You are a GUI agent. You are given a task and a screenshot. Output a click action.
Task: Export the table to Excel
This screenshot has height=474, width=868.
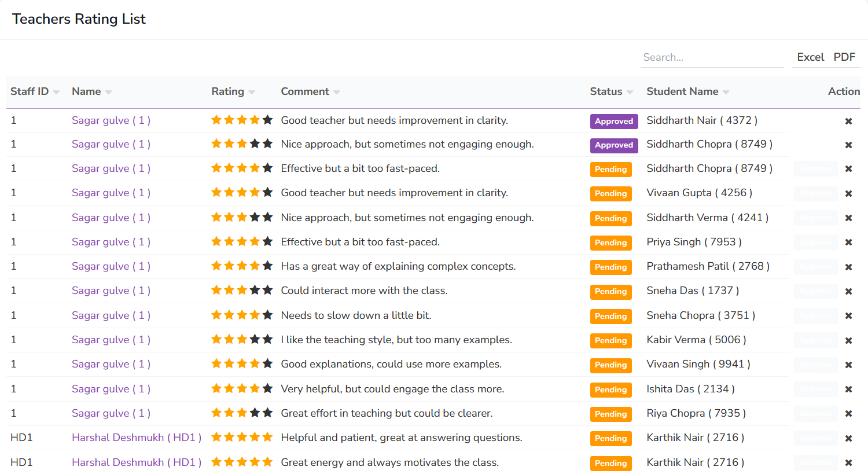pyautogui.click(x=810, y=57)
